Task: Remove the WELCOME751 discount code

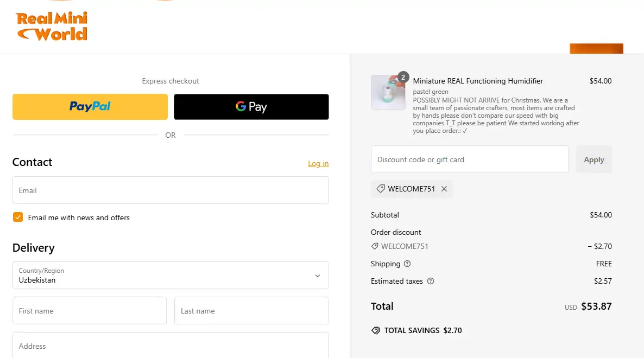Action: click(x=444, y=189)
